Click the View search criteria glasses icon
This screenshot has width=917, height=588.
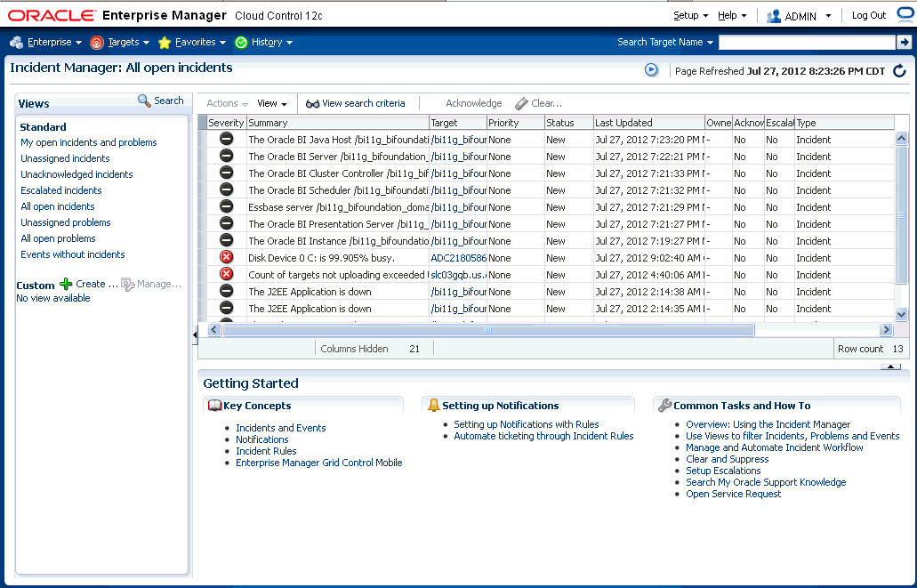[x=312, y=103]
